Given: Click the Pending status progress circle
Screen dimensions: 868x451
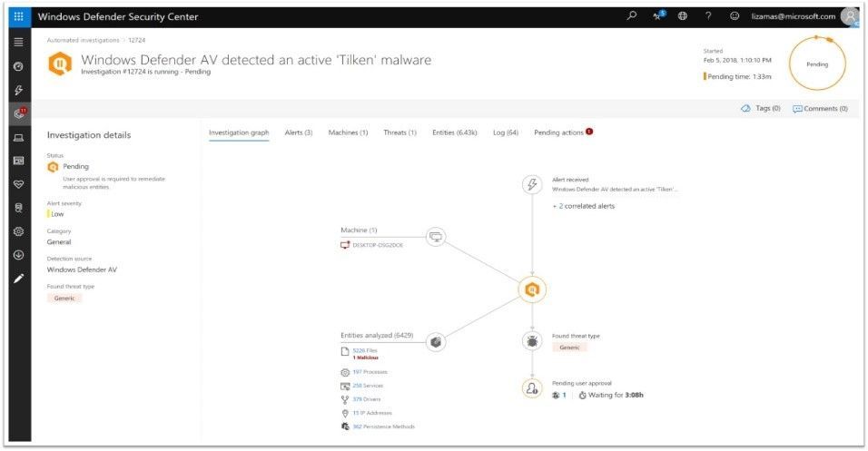Looking at the screenshot, I should [817, 64].
